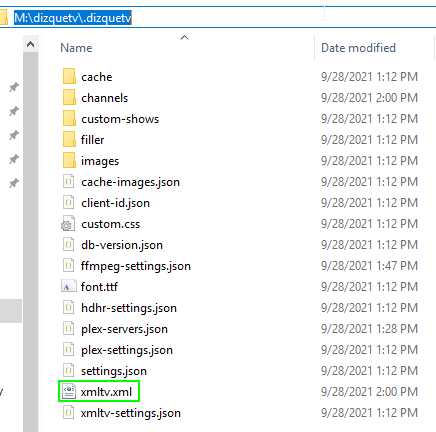Select xmltv-settings.json file name
The image size is (436, 432).
(x=131, y=413)
